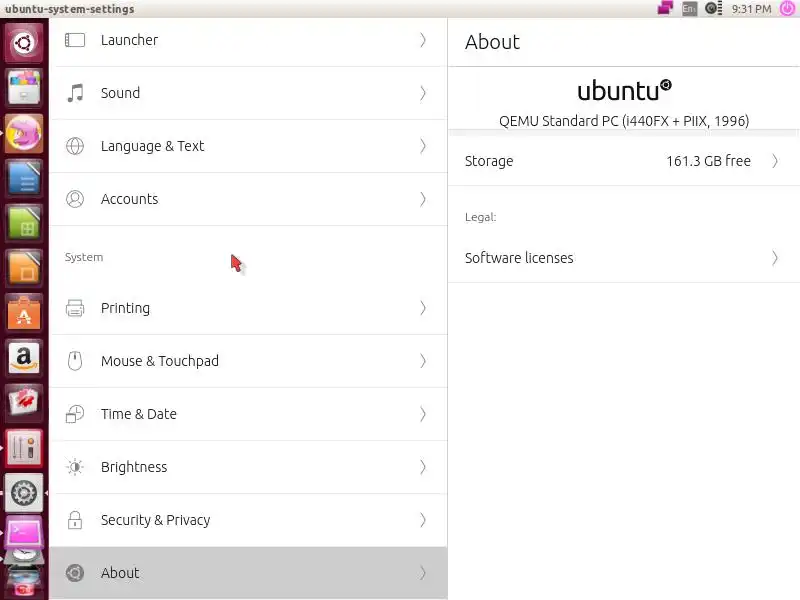Expand Printing chevron arrow
This screenshot has height=600, width=800.
pos(422,308)
